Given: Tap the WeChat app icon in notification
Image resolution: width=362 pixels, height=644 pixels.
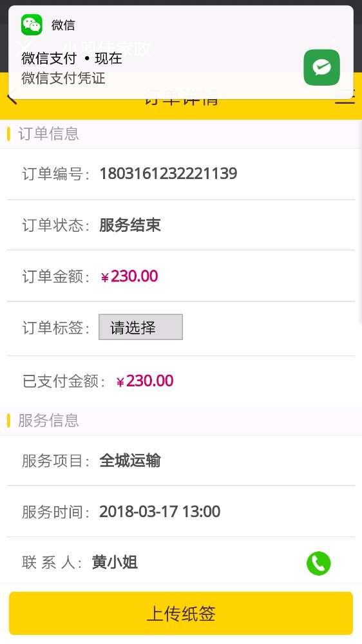Looking at the screenshot, I should click(32, 25).
